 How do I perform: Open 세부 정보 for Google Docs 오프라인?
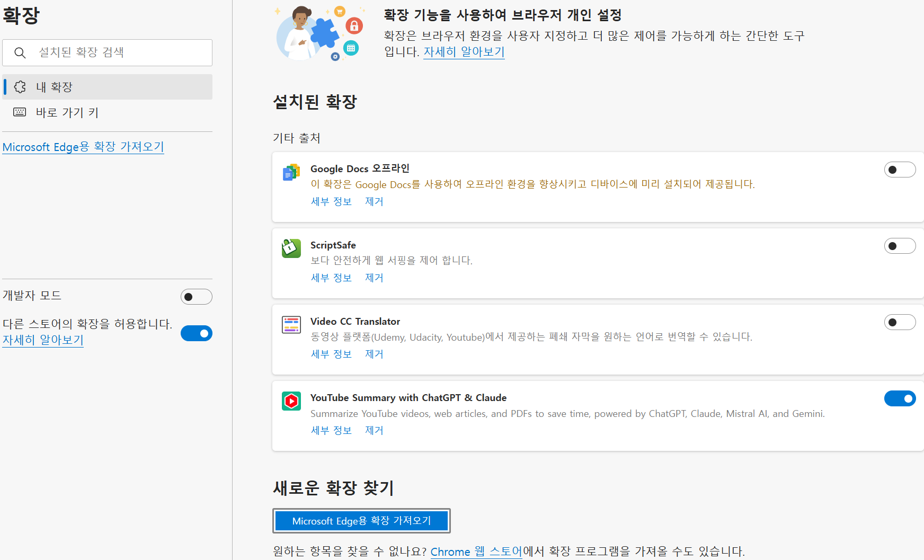coord(331,201)
